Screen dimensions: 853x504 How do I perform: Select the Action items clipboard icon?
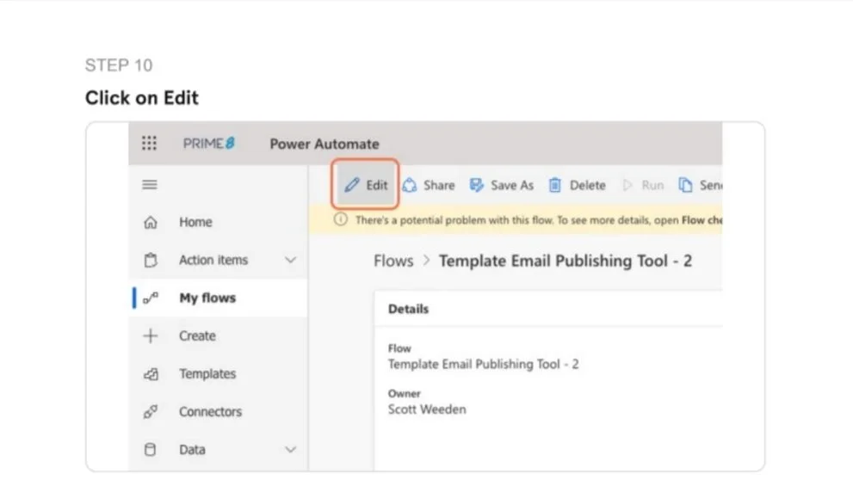click(x=151, y=260)
